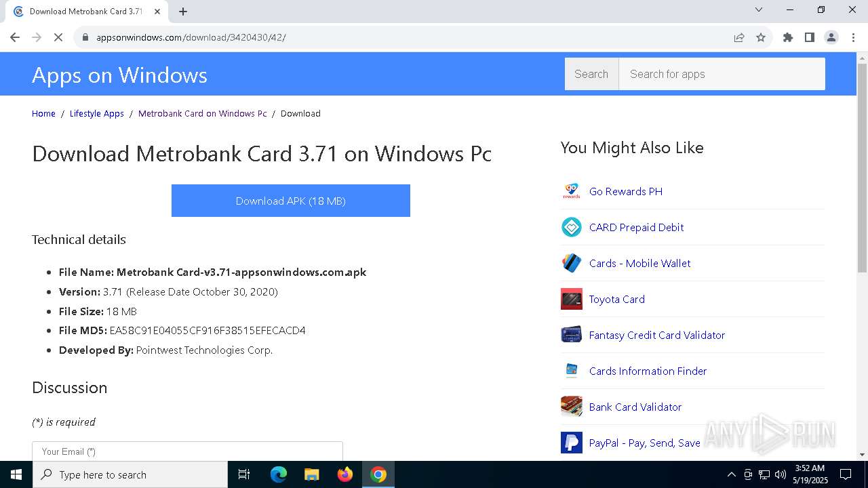Screen dimensions: 868x488
Task: Open Chrome's three-dot menu
Action: 853,37
